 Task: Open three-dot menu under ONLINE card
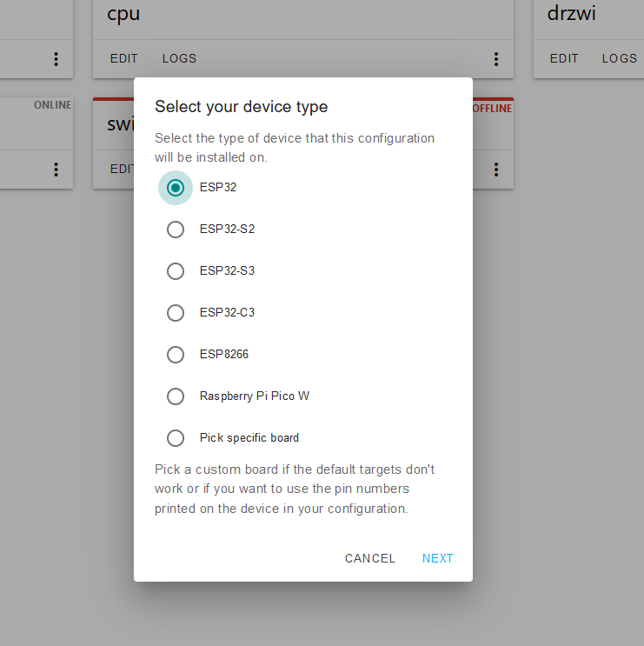click(x=56, y=170)
